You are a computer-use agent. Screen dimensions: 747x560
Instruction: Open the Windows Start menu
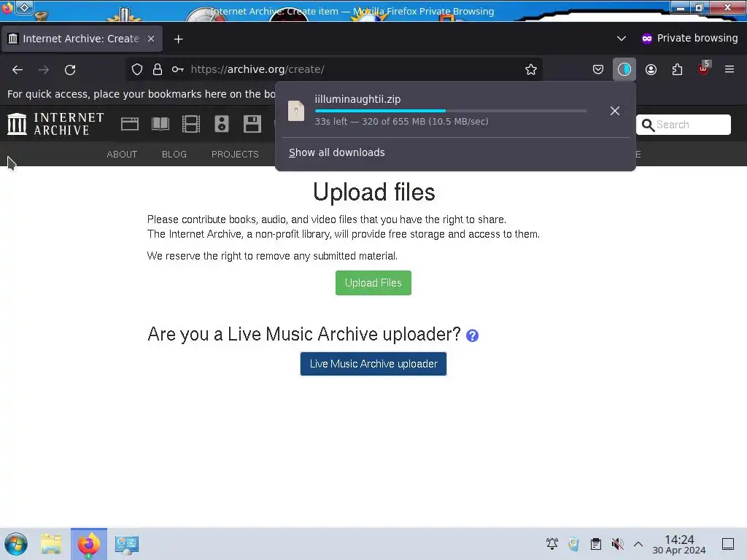click(x=16, y=544)
